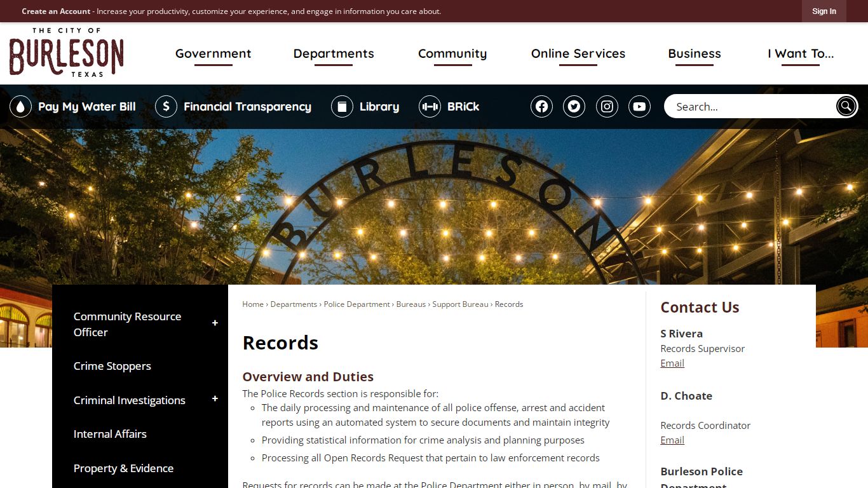Open Crime Stoppers in the sidebar
The height and width of the screenshot is (488, 868).
click(x=112, y=366)
